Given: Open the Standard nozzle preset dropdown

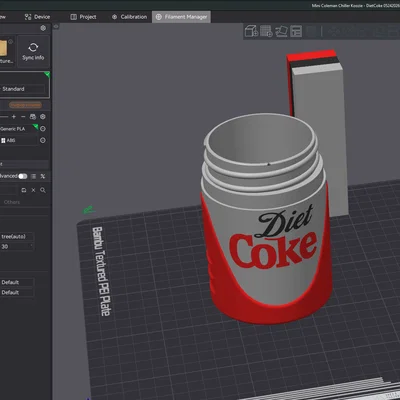Looking at the screenshot, I should [22, 89].
